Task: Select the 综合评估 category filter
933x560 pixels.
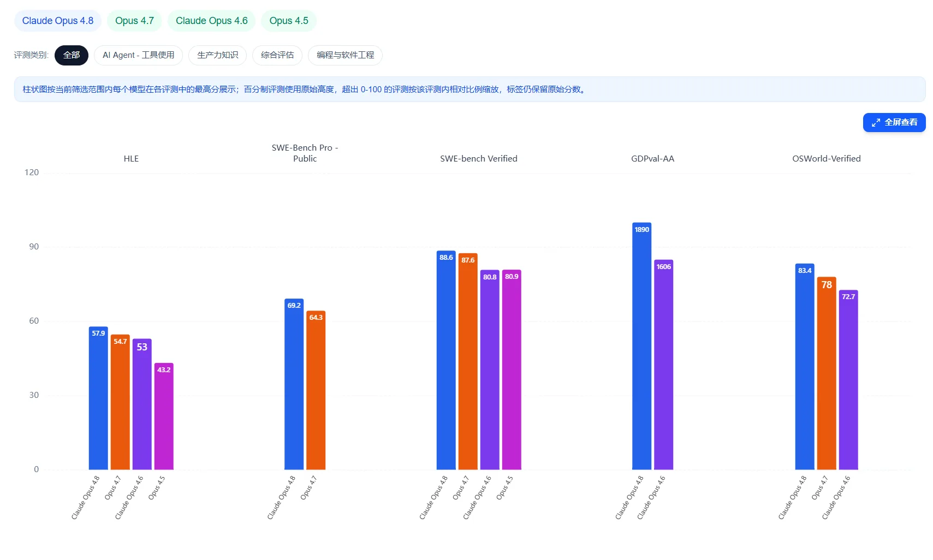Action: 277,55
